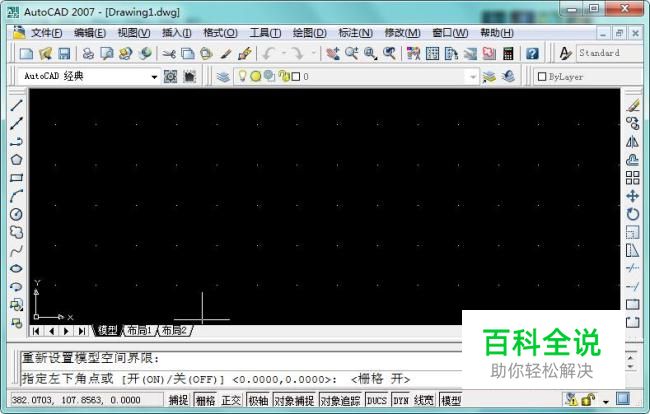Open the Standard text style dropdown
This screenshot has height=414, width=650.
pos(609,53)
